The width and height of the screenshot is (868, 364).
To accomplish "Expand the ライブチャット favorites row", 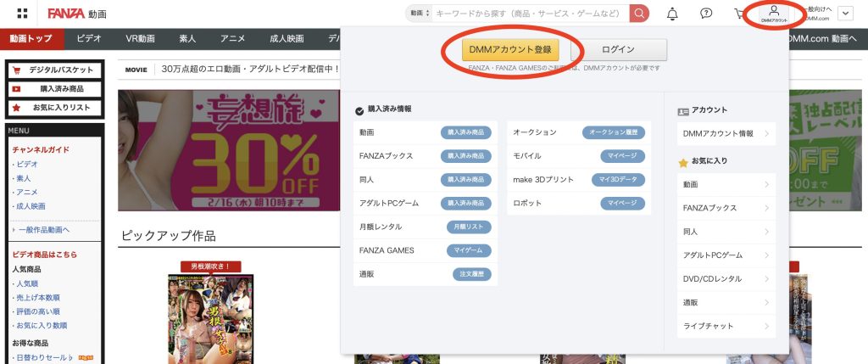I will (727, 327).
